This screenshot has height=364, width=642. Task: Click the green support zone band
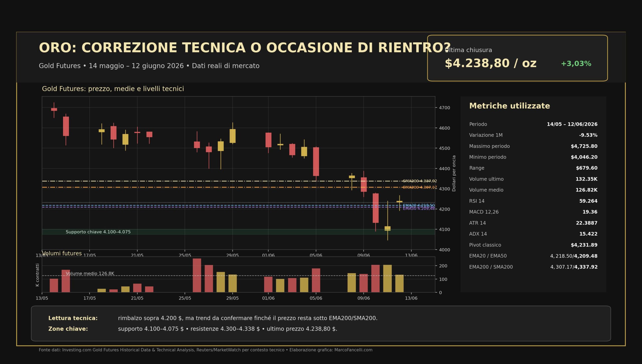238,232
